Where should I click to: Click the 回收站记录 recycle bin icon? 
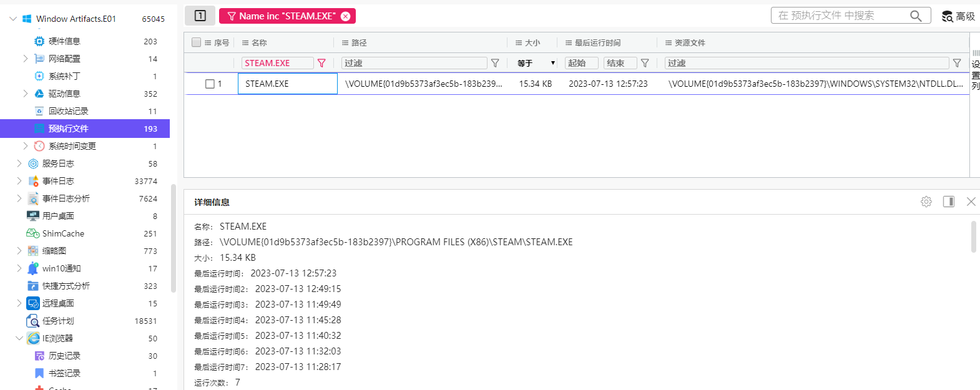click(x=39, y=111)
